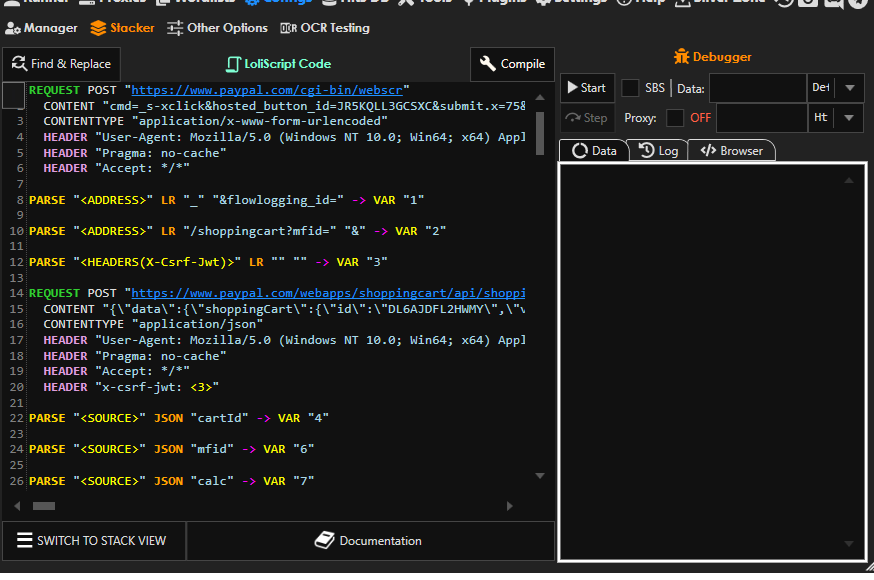Image resolution: width=874 pixels, height=580 pixels.
Task: Compile the LoliScript code
Action: point(512,64)
